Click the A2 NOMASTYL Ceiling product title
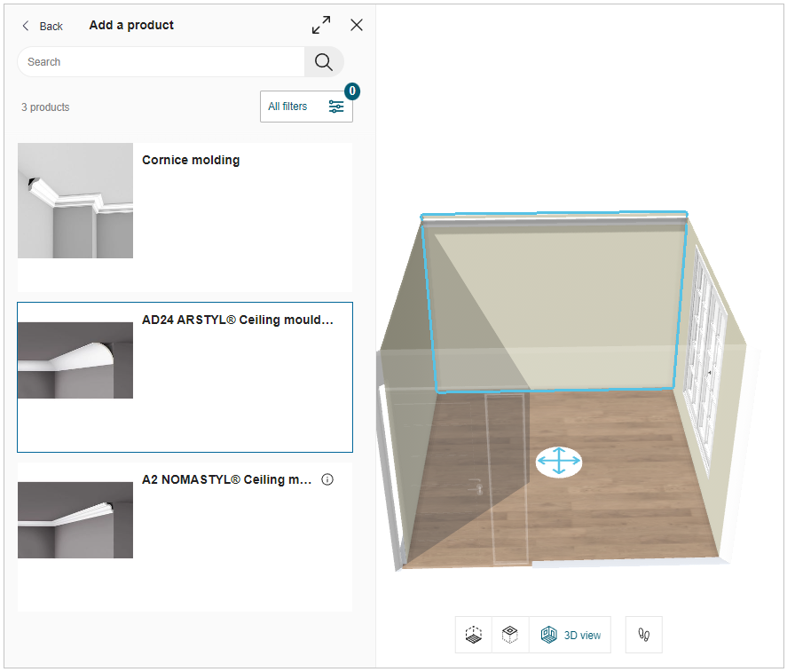 point(226,480)
